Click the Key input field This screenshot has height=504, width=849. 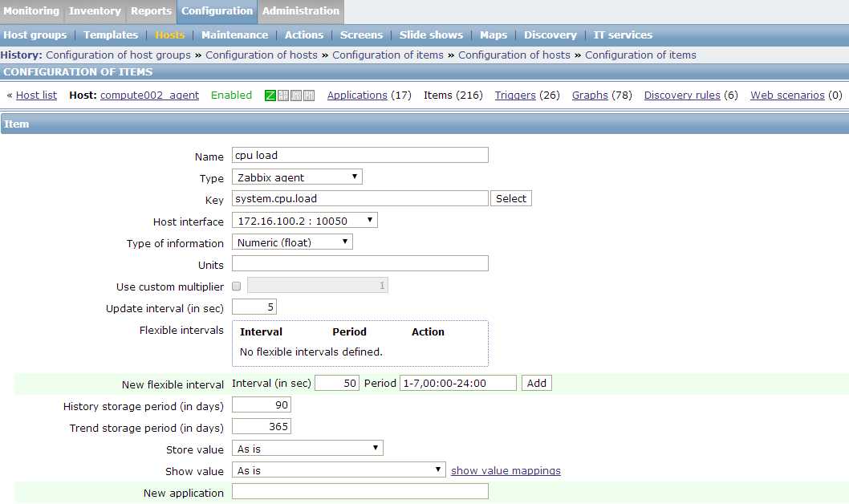tap(360, 199)
